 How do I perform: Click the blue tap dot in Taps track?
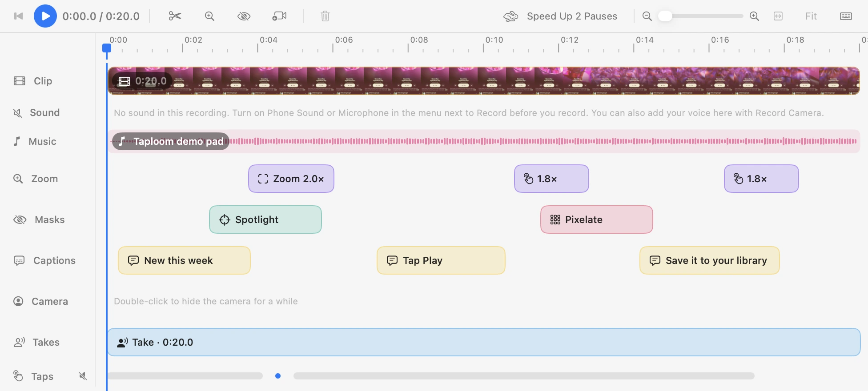click(278, 376)
